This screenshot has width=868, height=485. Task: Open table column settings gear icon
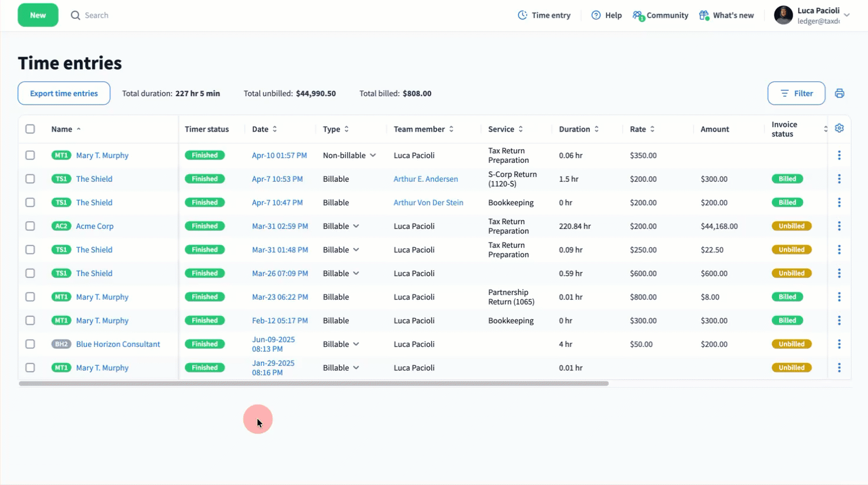pyautogui.click(x=839, y=128)
